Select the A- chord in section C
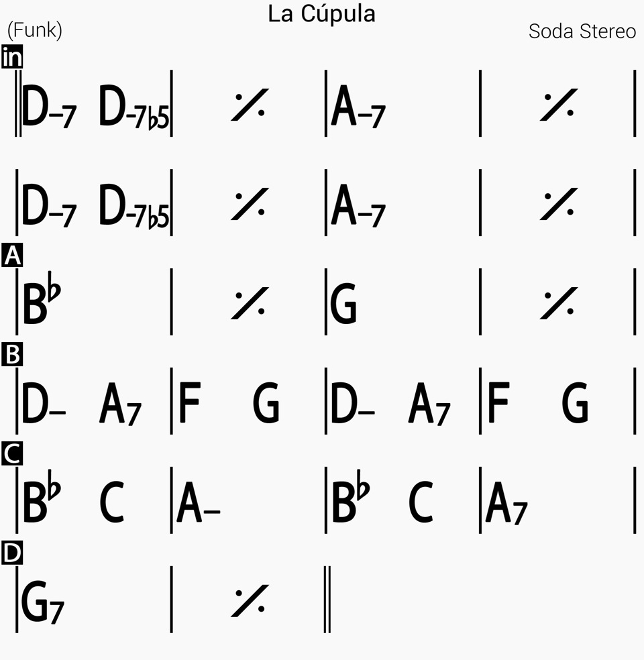The image size is (644, 660). [199, 502]
